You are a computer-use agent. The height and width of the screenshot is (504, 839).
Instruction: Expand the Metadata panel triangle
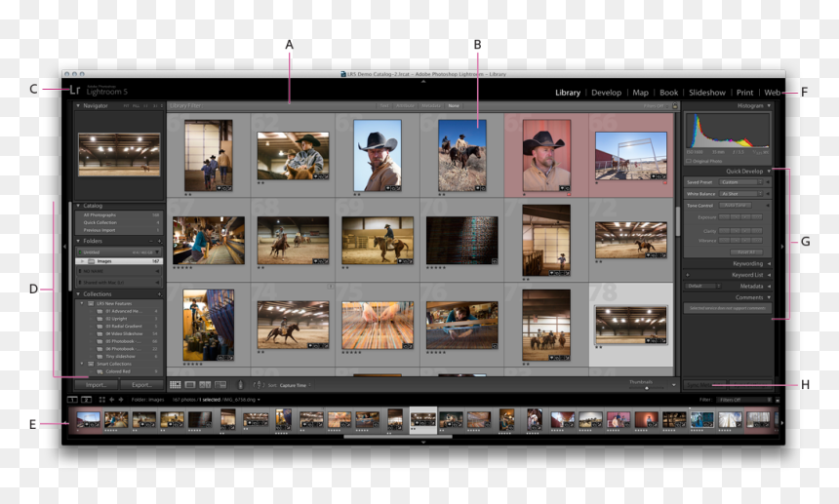pos(769,286)
